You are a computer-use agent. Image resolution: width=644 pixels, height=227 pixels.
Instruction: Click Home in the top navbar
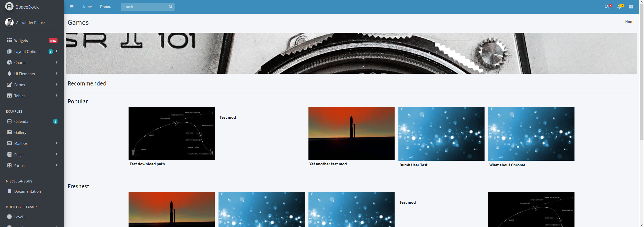pyautogui.click(x=87, y=7)
